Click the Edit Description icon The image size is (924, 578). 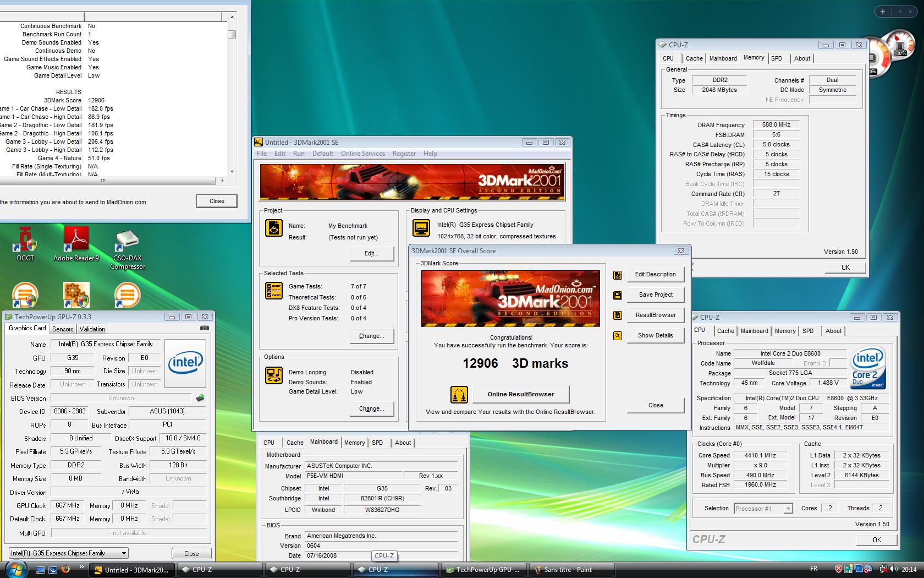618,275
